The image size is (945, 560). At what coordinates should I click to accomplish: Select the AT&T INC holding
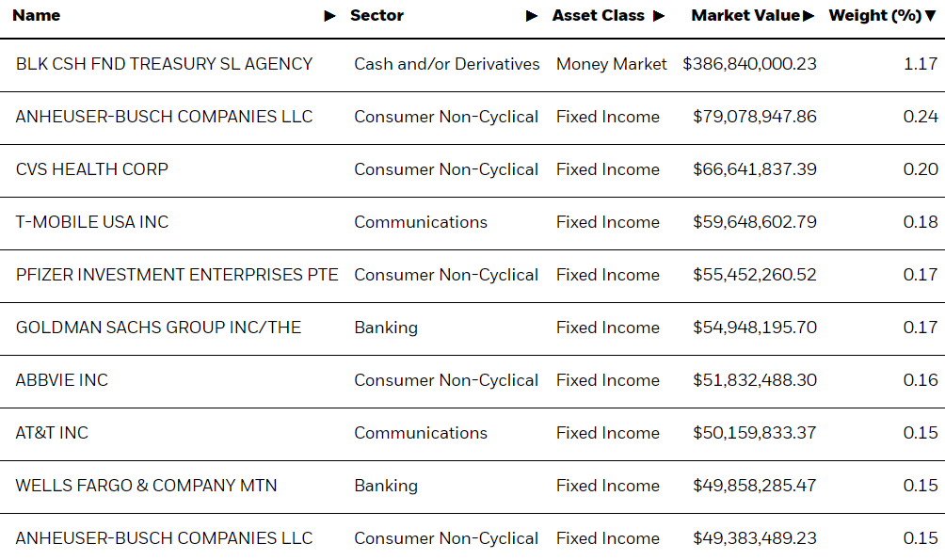tap(52, 433)
